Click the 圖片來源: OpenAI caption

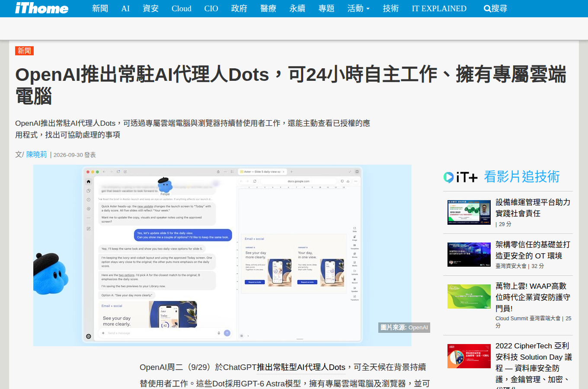[x=404, y=328]
